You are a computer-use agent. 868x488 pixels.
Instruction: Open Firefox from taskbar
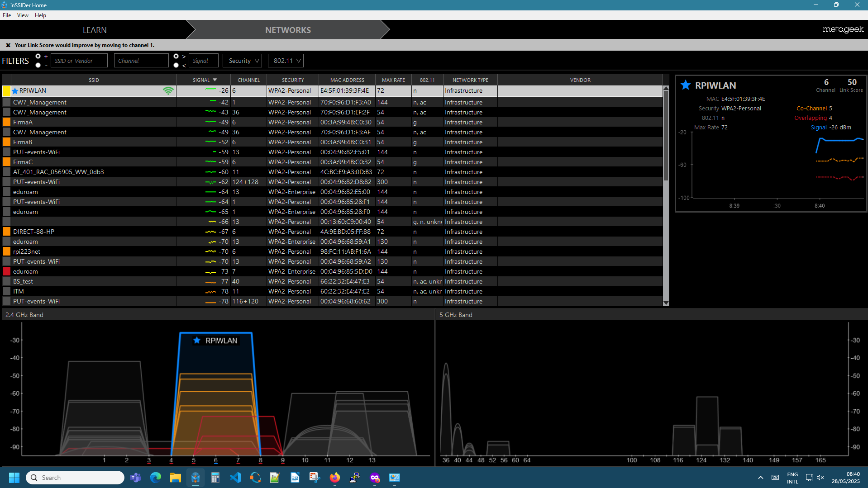click(335, 478)
